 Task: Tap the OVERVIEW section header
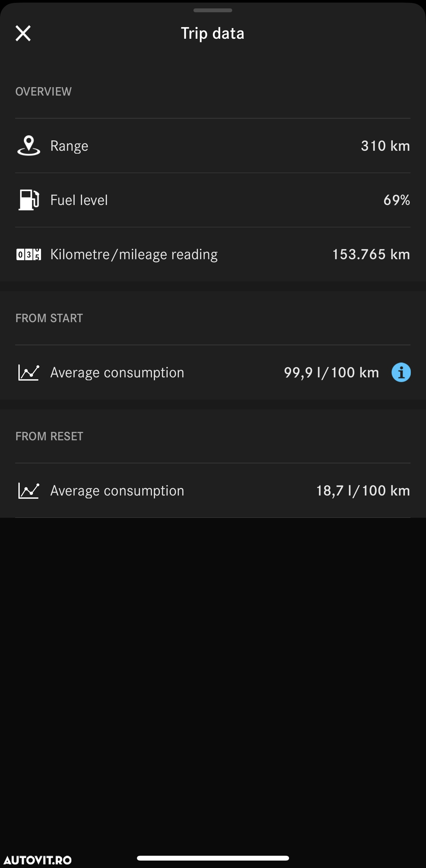[x=44, y=92]
